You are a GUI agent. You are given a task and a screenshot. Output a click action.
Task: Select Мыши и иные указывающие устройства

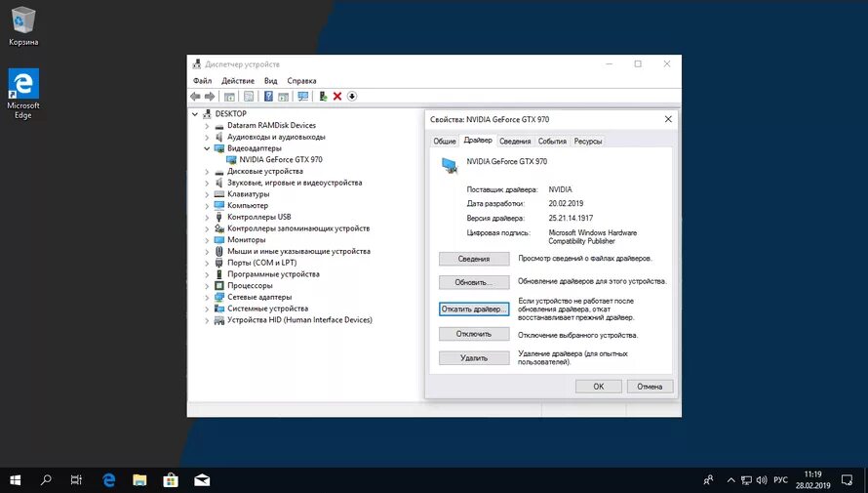coord(299,252)
